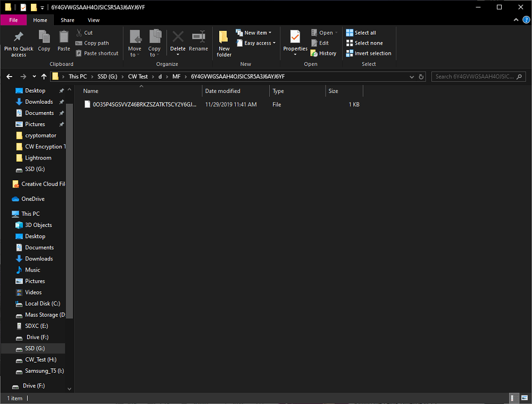Click Paste shortcut command
This screenshot has width=532, height=404.
coord(97,53)
